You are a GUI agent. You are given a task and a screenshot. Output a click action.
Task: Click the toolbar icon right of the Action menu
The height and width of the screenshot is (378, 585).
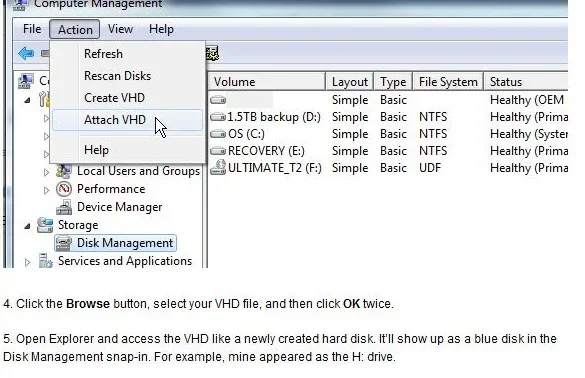tap(213, 54)
